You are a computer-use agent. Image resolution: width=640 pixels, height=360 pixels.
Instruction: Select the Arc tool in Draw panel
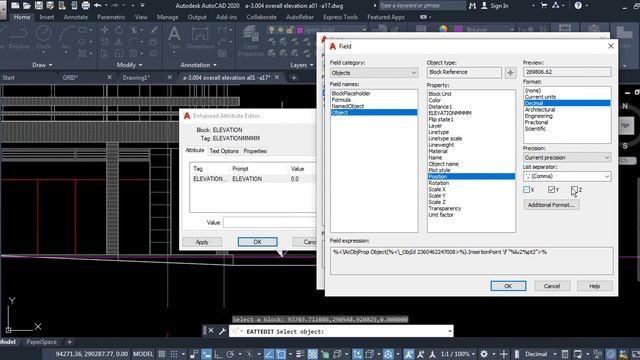click(65, 38)
